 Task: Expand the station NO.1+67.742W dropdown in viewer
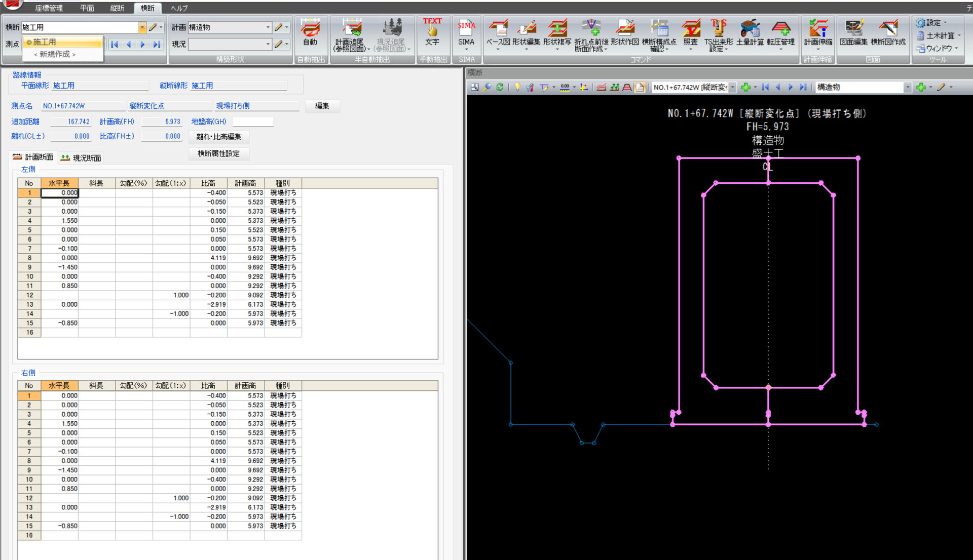tap(732, 88)
